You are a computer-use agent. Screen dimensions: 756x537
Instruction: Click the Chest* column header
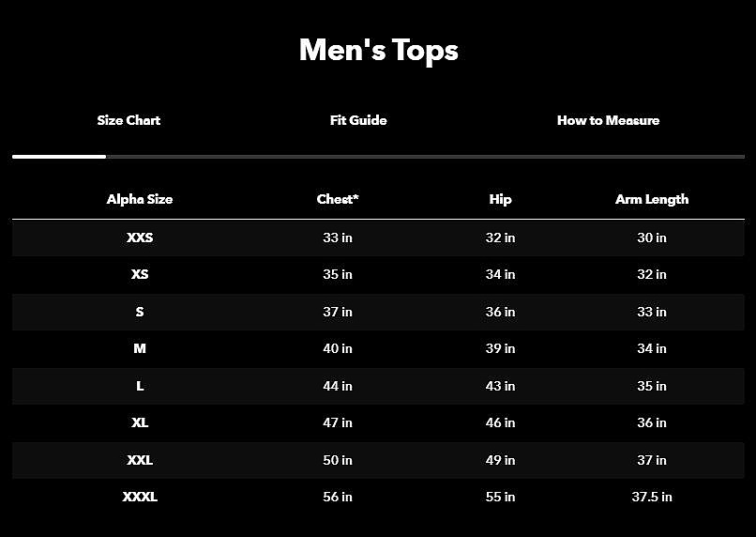click(x=338, y=199)
